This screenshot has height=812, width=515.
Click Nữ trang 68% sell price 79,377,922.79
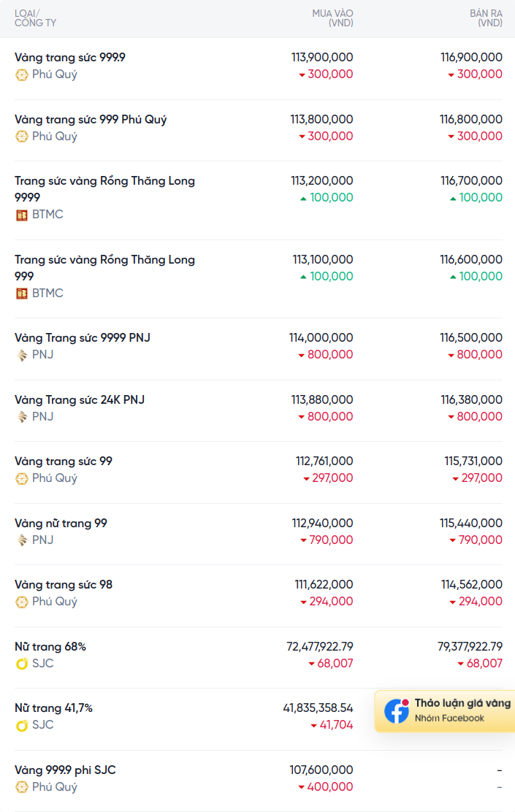click(x=470, y=646)
